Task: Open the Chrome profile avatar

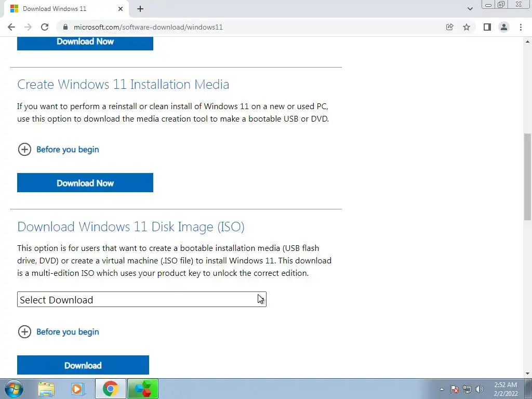Action: 504,27
